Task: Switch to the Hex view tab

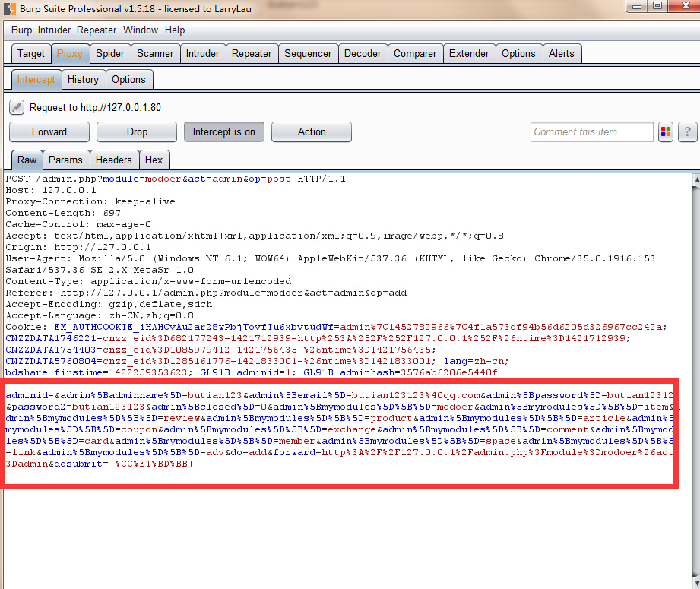Action: coord(154,160)
